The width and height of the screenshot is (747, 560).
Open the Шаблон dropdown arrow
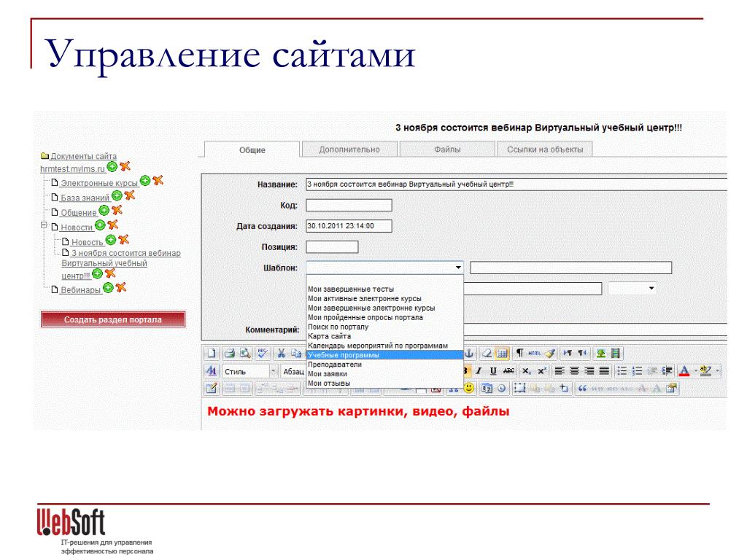(x=458, y=268)
